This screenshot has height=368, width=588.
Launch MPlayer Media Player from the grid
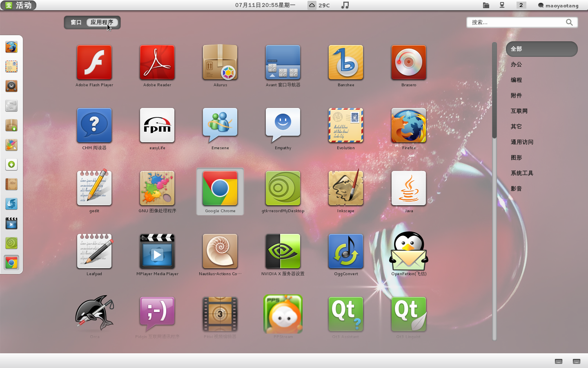157,251
